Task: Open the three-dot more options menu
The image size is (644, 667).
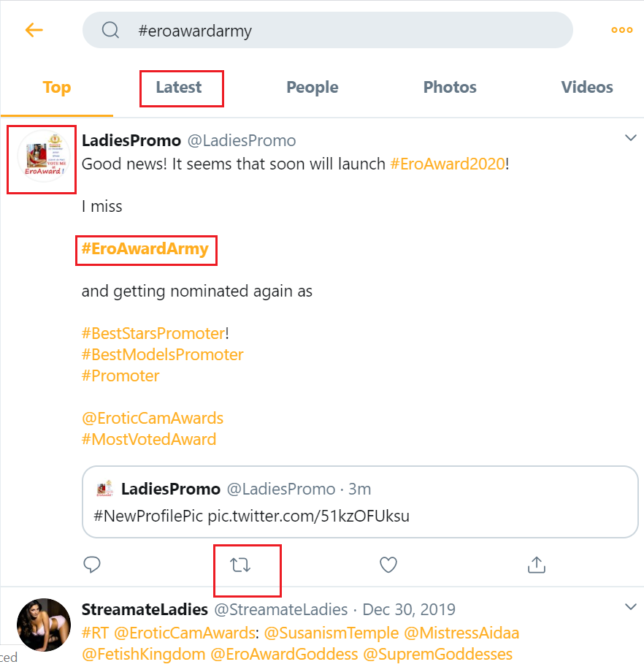Action: [621, 30]
